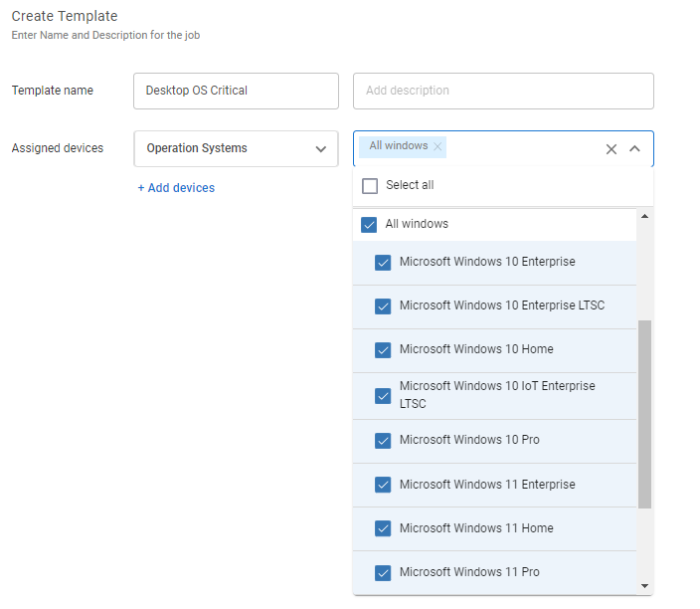
Task: Uncheck Windows 10 IoT Enterprise LTSC
Action: 383,396
